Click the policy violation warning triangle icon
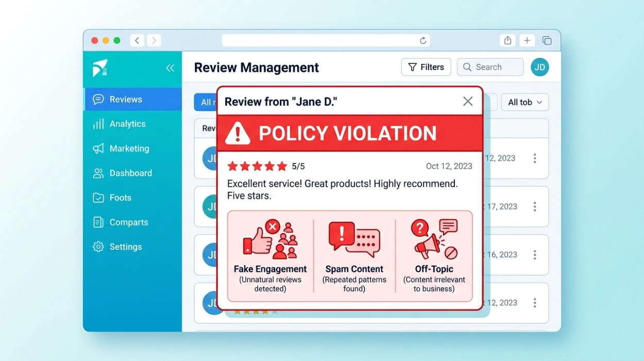 pyautogui.click(x=238, y=133)
